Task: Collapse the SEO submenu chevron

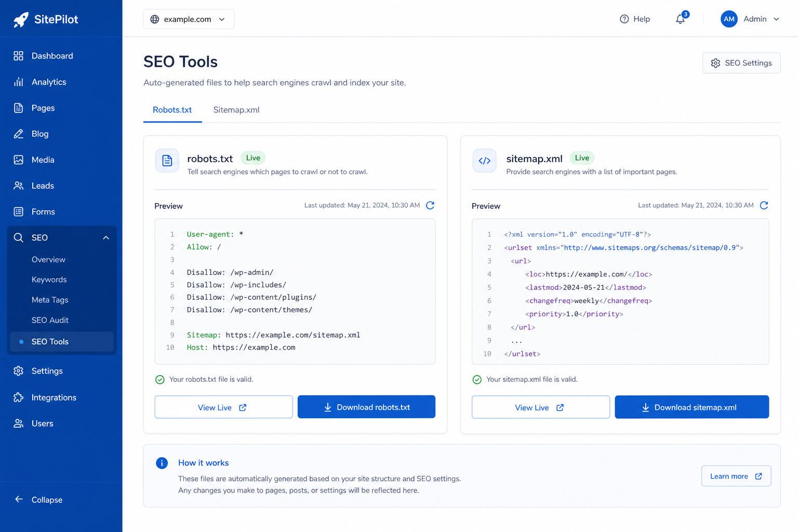Action: pyautogui.click(x=106, y=237)
